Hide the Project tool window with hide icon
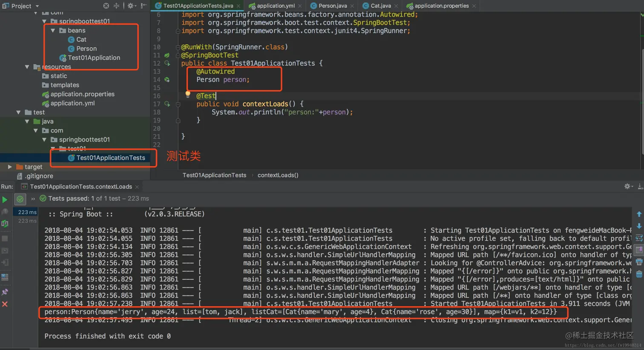This screenshot has height=350, width=644. (144, 6)
